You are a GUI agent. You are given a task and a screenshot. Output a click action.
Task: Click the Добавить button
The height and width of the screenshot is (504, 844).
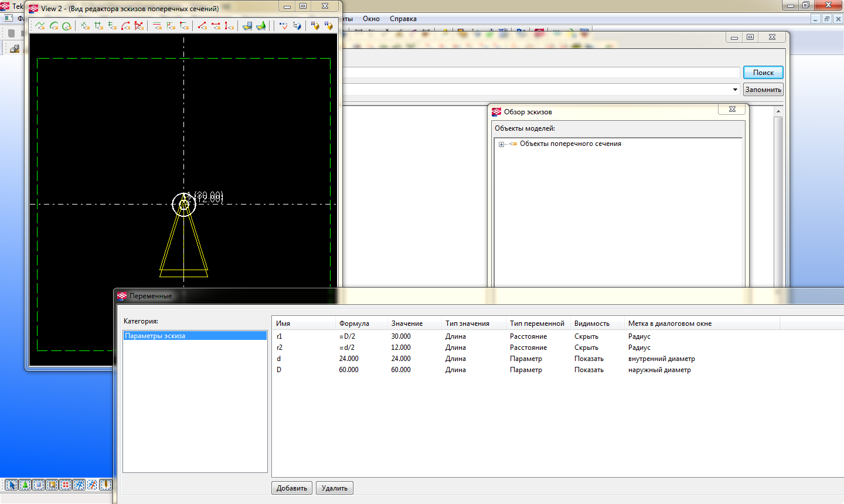tap(292, 488)
